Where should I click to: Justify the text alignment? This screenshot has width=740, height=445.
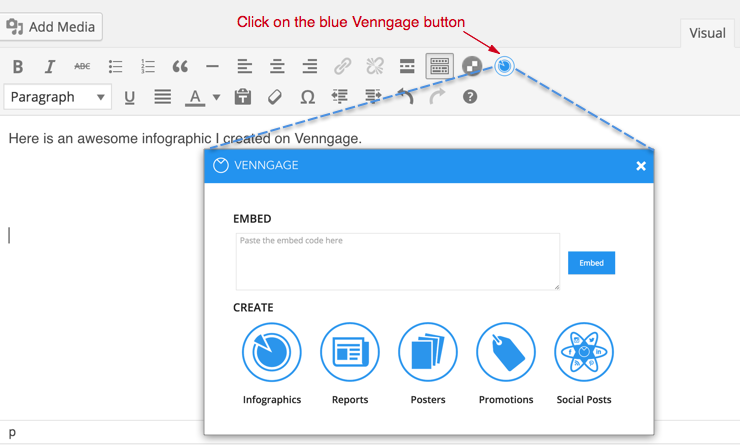[162, 97]
